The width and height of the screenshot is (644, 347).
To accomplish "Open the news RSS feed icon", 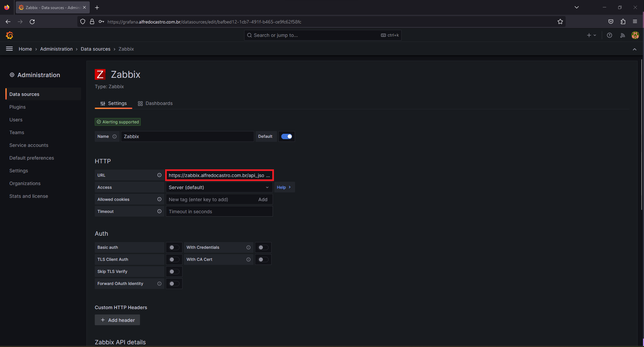I will (623, 35).
